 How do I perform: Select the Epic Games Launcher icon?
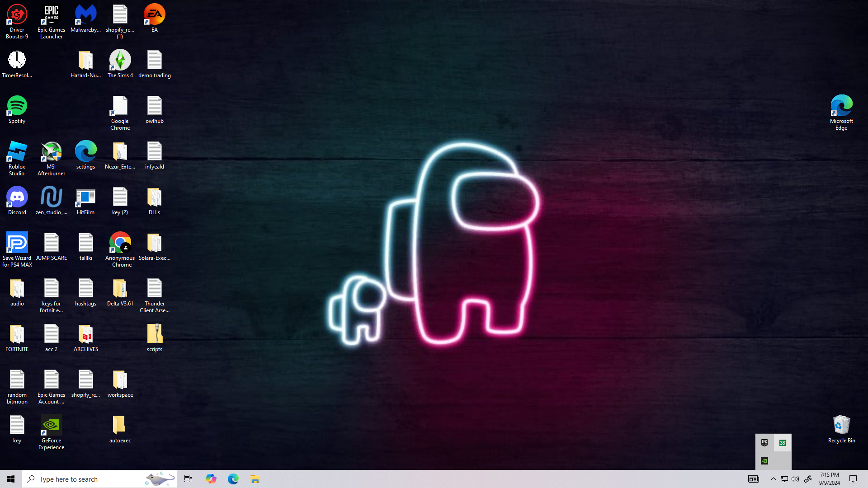click(x=51, y=20)
